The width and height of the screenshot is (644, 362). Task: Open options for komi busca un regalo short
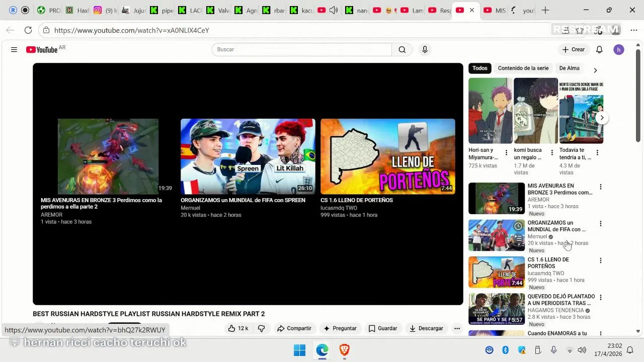(552, 152)
